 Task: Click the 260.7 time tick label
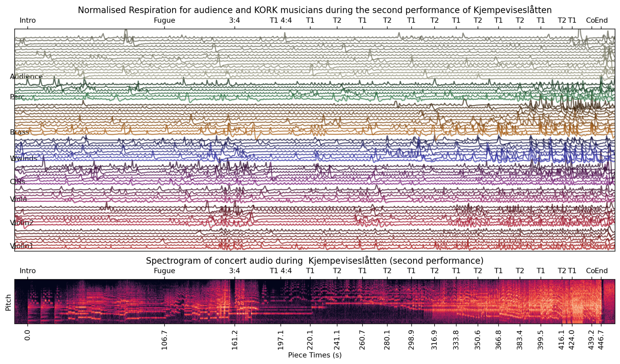(362, 340)
